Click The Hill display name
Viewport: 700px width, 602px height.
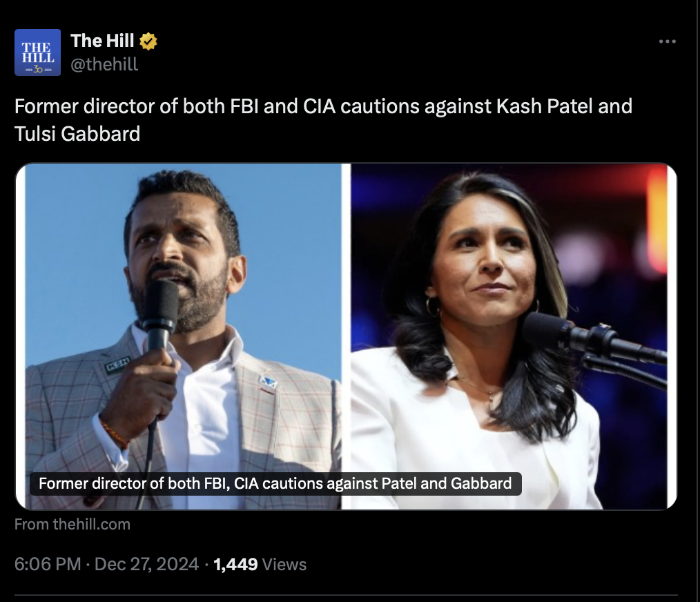click(x=102, y=41)
